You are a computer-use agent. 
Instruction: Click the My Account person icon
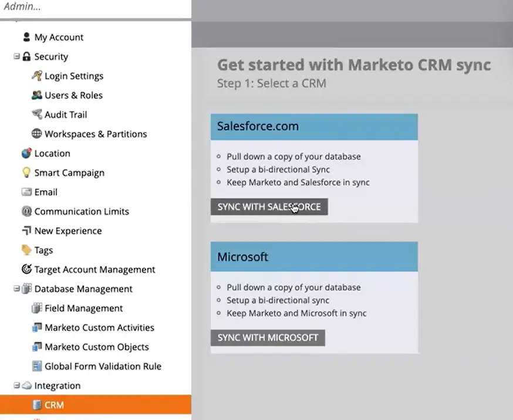pyautogui.click(x=26, y=37)
